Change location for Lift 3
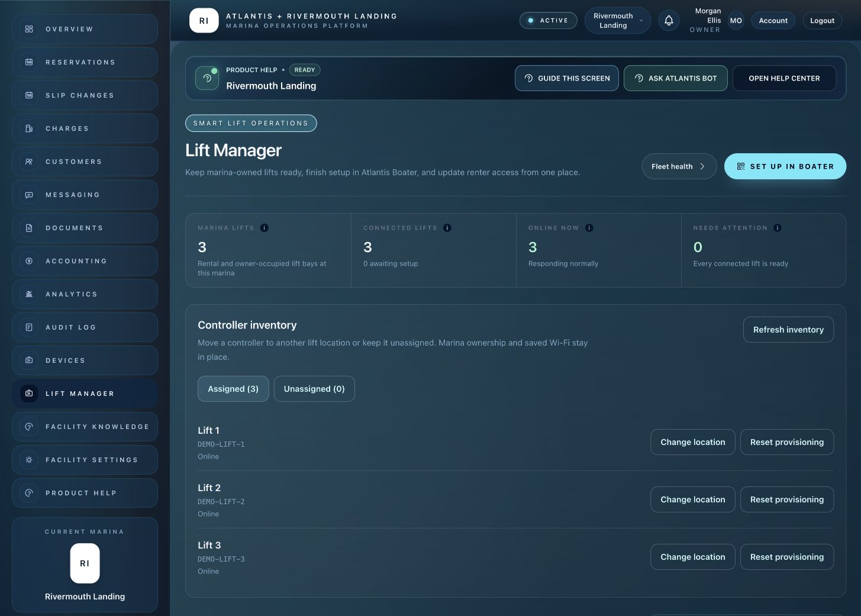 click(x=693, y=557)
